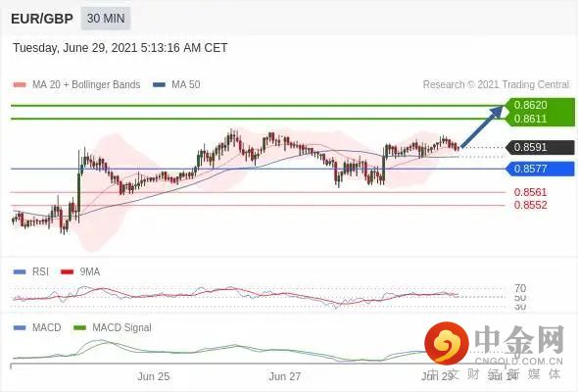The width and height of the screenshot is (578, 392).
Task: Select the 0.8552 support level label
Action: point(530,205)
